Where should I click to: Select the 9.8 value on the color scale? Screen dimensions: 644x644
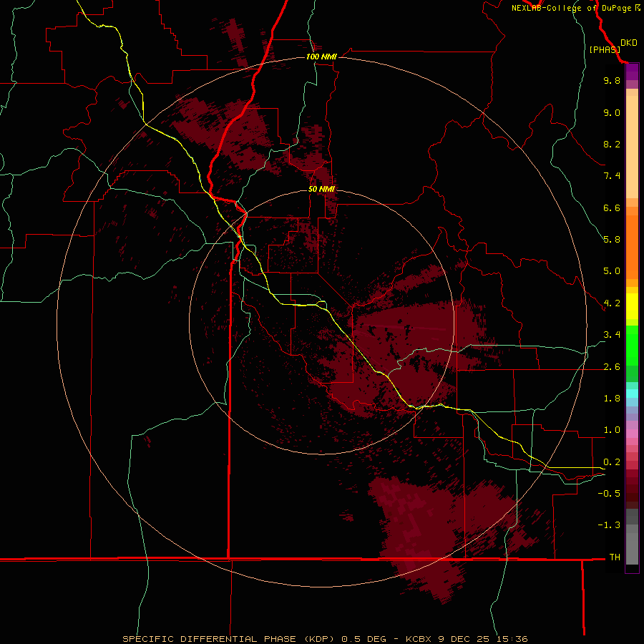tap(612, 80)
